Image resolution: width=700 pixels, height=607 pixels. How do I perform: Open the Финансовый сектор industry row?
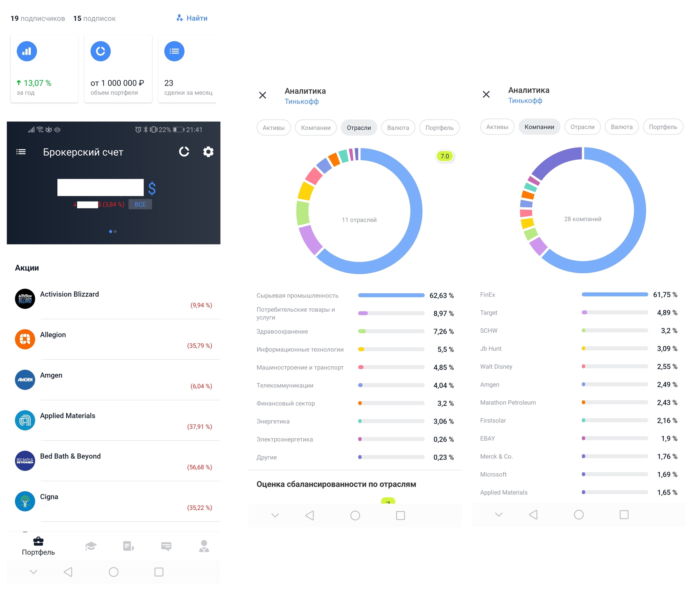pyautogui.click(x=355, y=404)
